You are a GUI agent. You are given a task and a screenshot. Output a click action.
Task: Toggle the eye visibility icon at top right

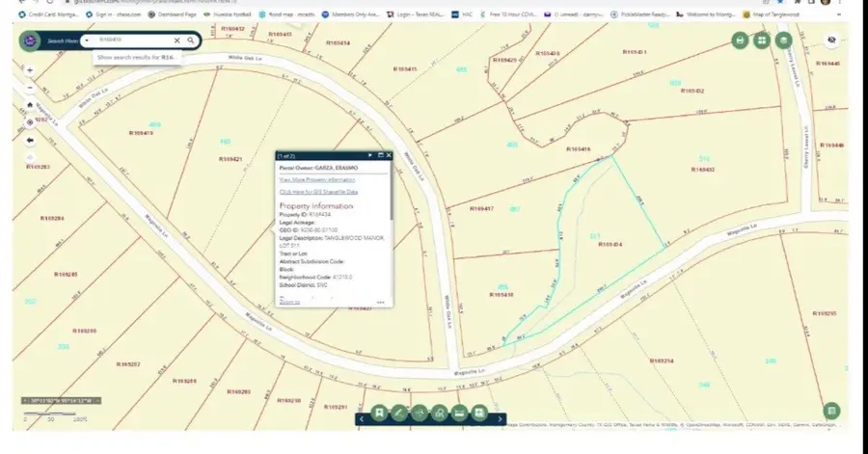832,40
